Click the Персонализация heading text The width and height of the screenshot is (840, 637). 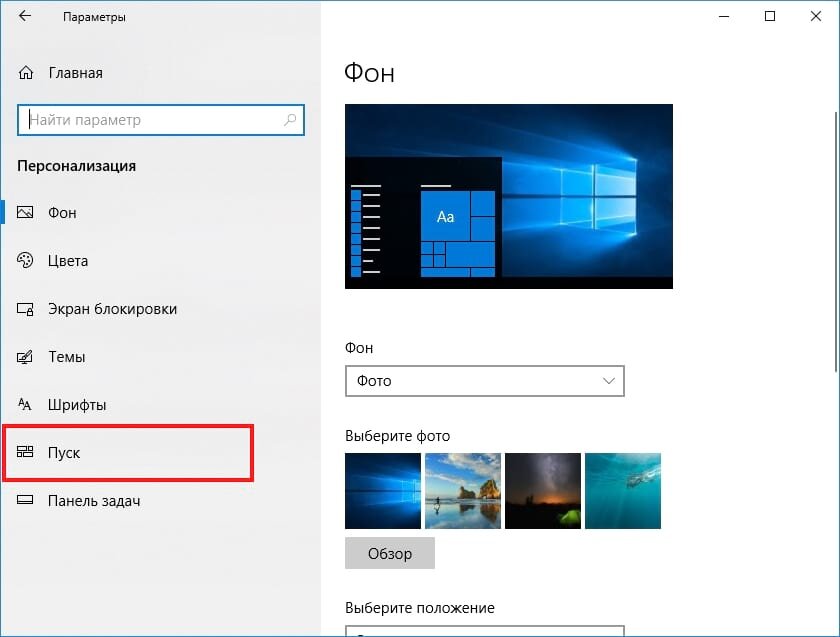(77, 166)
